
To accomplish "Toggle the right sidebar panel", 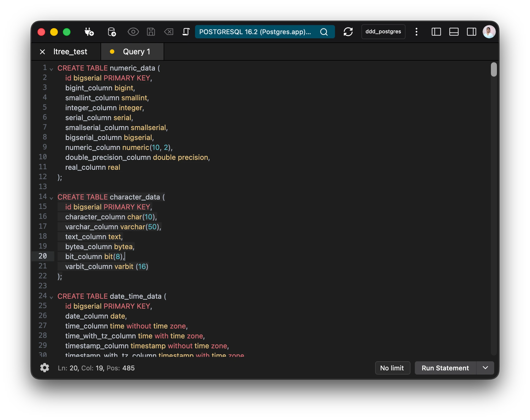I will (x=471, y=32).
